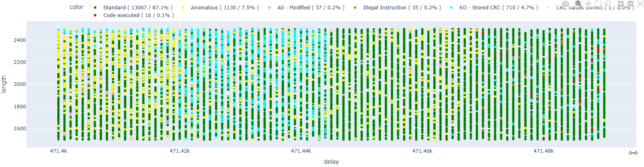Click the Zoom in plus icon
This screenshot has width=644, height=167.
(621, 4)
